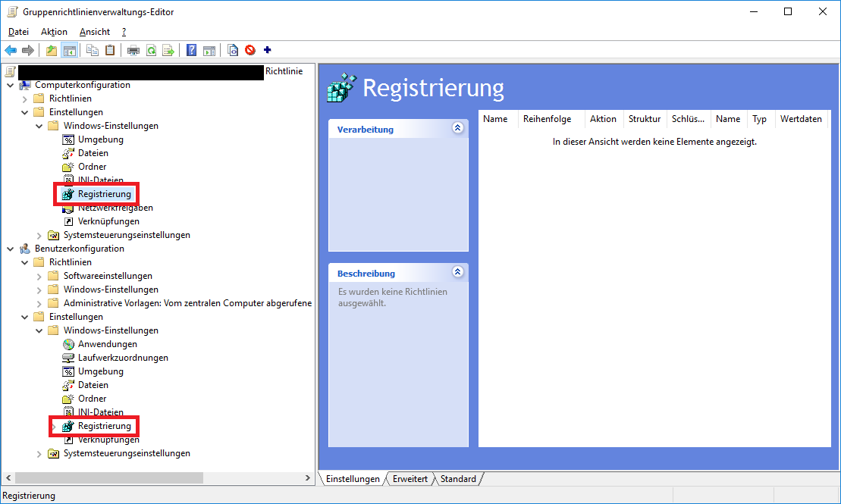The image size is (841, 504).
Task: Collapse the Computerkonfiguration tree node
Action: (11, 85)
